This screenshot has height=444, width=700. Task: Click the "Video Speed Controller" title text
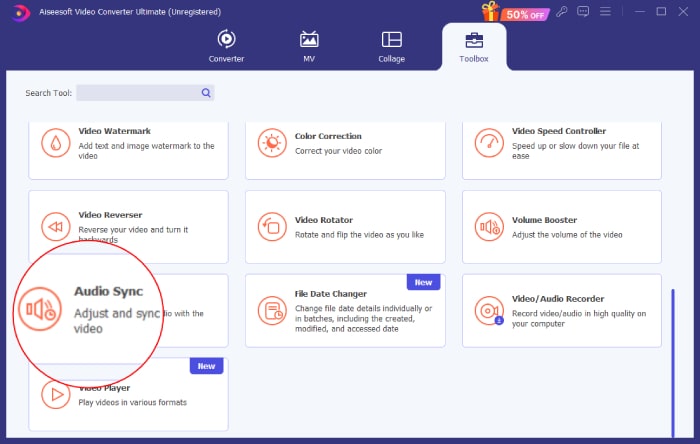coord(559,131)
